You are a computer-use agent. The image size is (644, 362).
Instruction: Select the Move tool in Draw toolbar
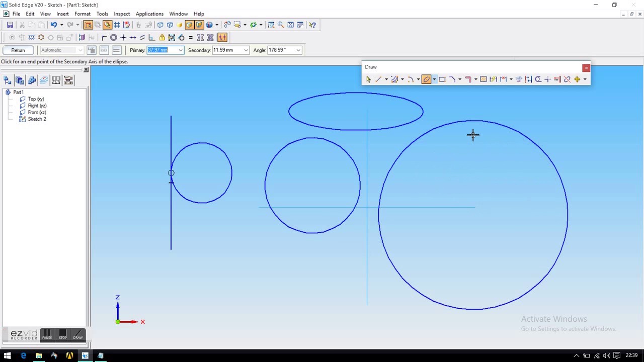577,79
